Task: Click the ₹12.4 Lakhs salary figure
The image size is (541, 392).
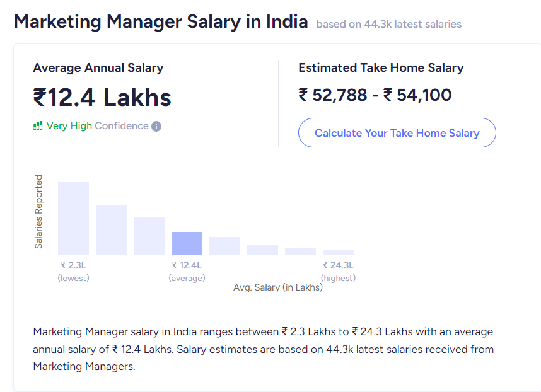Action: tap(102, 97)
